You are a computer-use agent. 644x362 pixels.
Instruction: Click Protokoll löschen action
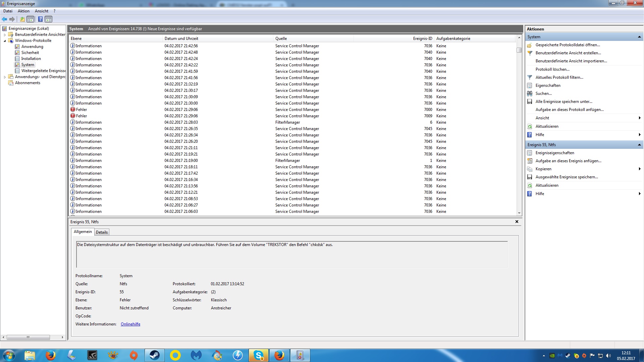[x=552, y=69]
